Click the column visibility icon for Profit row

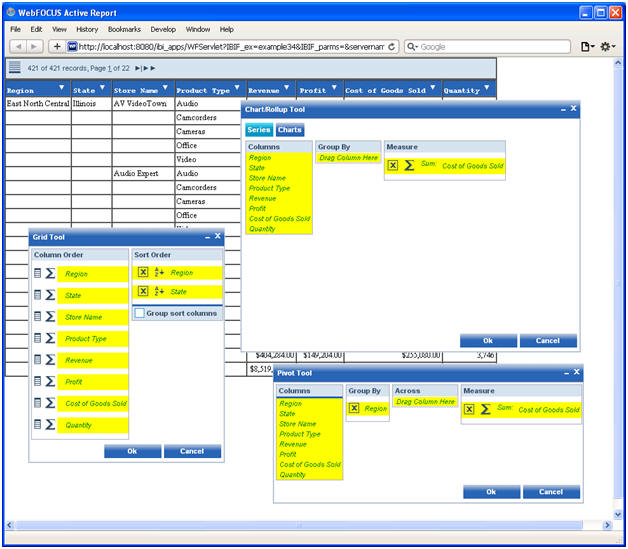point(37,381)
